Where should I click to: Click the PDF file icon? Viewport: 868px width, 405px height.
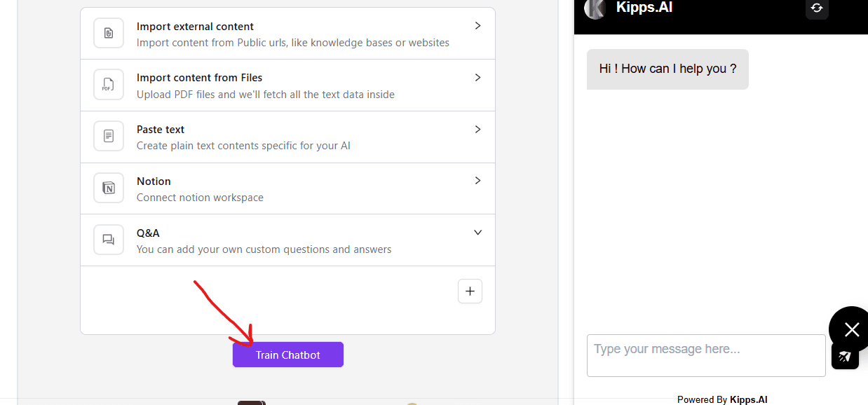(x=109, y=85)
